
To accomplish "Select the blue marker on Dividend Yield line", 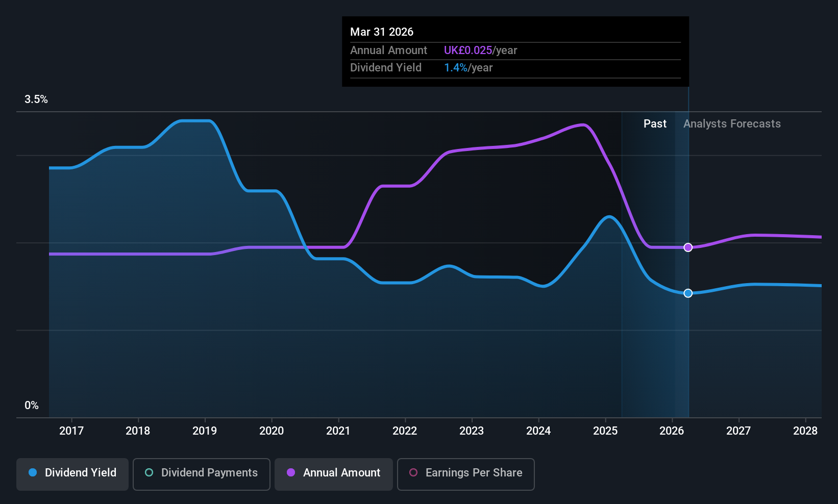I will (688, 293).
